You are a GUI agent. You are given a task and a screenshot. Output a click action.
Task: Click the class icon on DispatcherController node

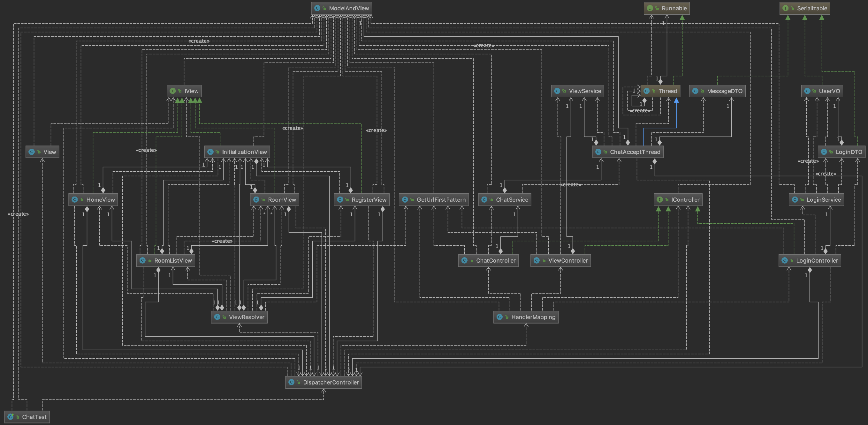coord(291,382)
